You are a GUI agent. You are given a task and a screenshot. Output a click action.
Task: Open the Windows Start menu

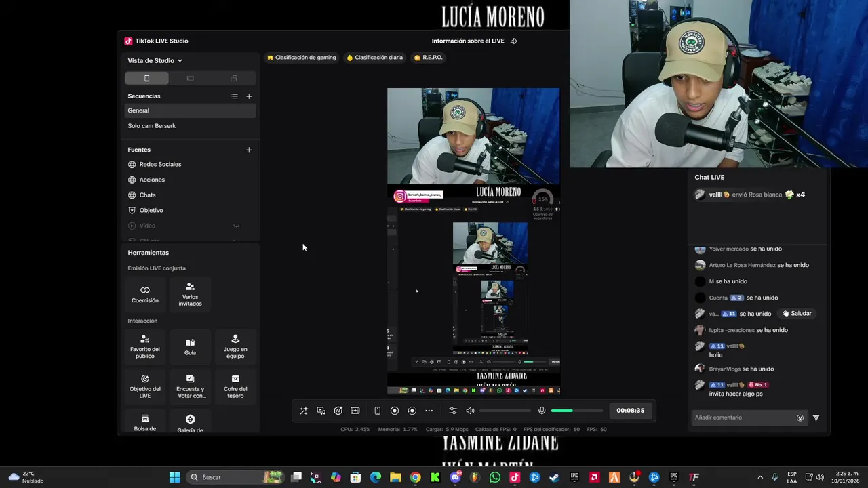174,477
